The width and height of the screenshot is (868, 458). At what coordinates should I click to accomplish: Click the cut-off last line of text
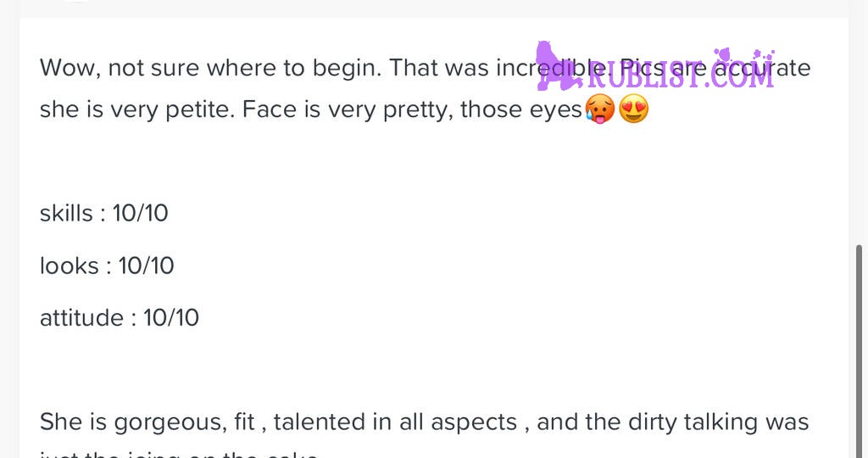tap(180, 454)
